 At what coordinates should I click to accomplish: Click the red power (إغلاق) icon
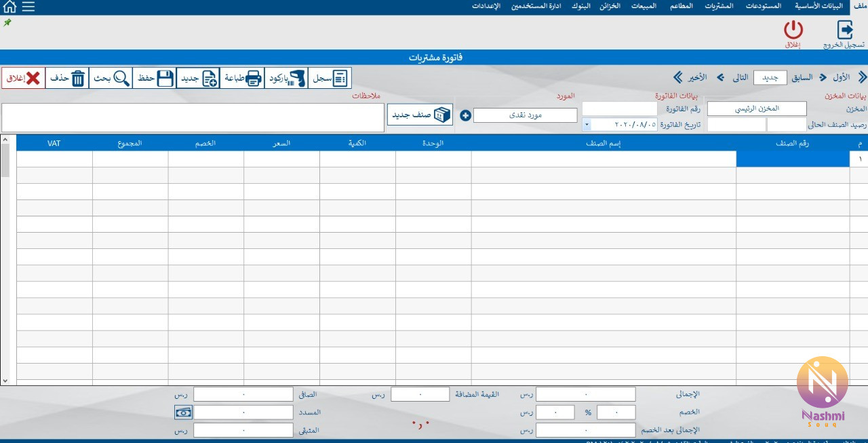793,31
